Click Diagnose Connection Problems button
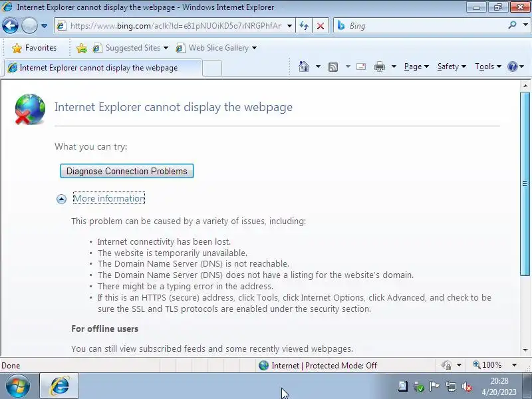 126,171
